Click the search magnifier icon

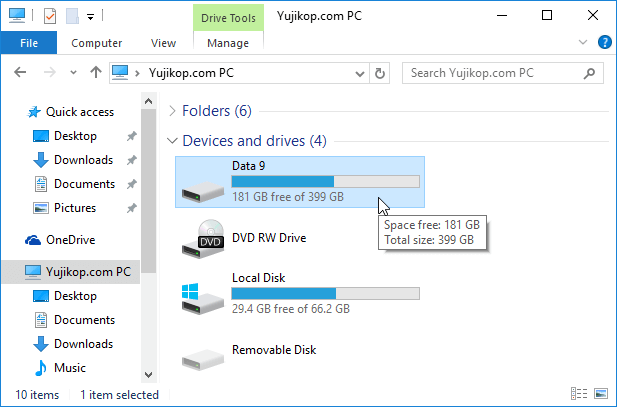589,73
